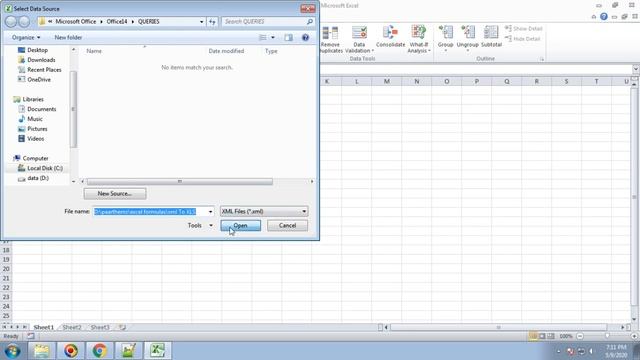Click Microsoft Office in breadcrumb path

tap(76, 22)
